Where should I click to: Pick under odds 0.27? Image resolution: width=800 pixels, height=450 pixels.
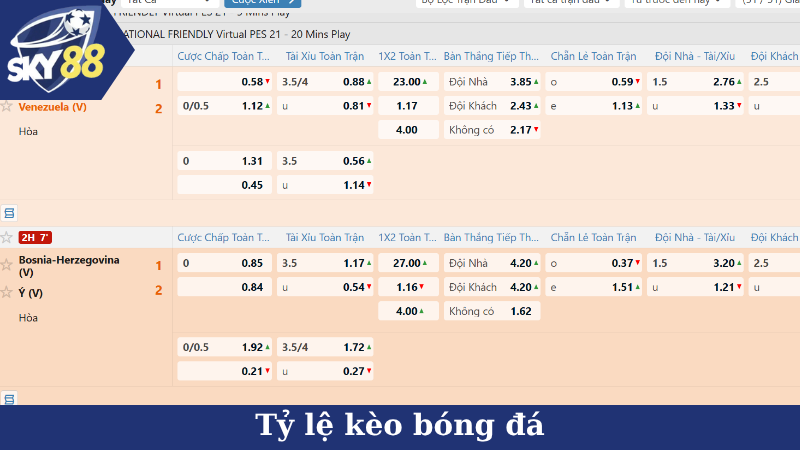pyautogui.click(x=325, y=371)
